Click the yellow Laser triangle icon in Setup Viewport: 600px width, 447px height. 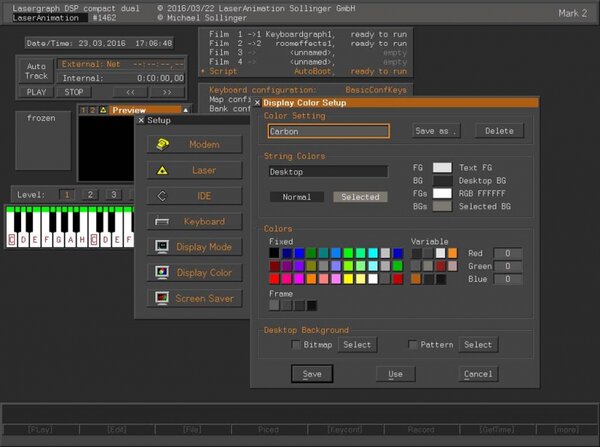click(162, 170)
